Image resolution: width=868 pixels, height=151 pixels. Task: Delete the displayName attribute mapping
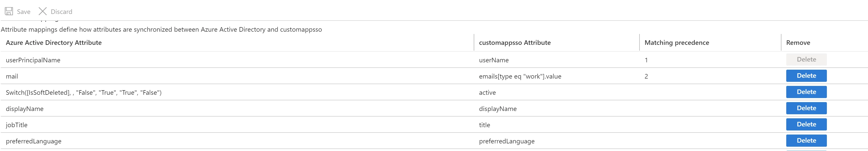click(x=806, y=108)
